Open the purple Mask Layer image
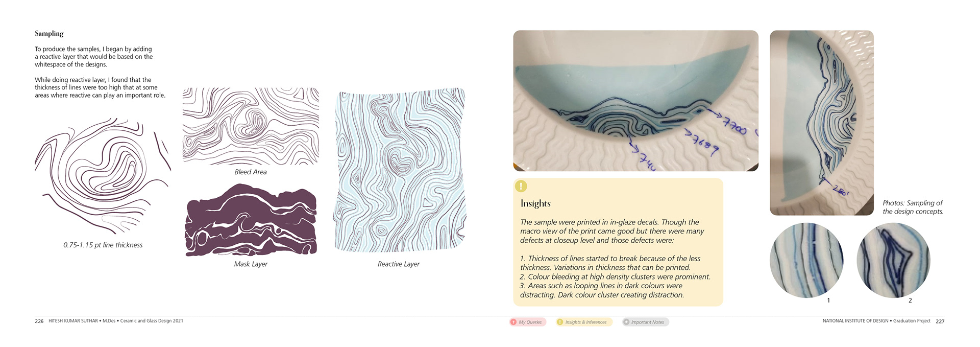The image size is (980, 347). coord(251,220)
